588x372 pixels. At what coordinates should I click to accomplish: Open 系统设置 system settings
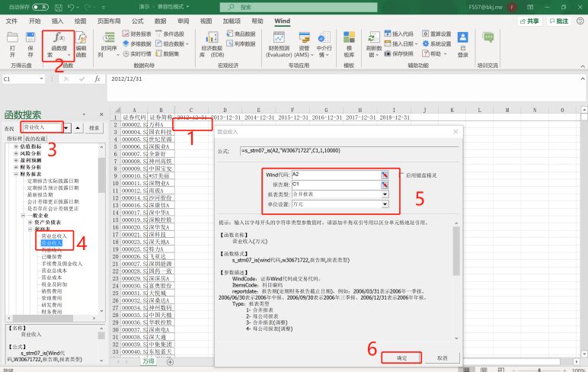coord(437,43)
